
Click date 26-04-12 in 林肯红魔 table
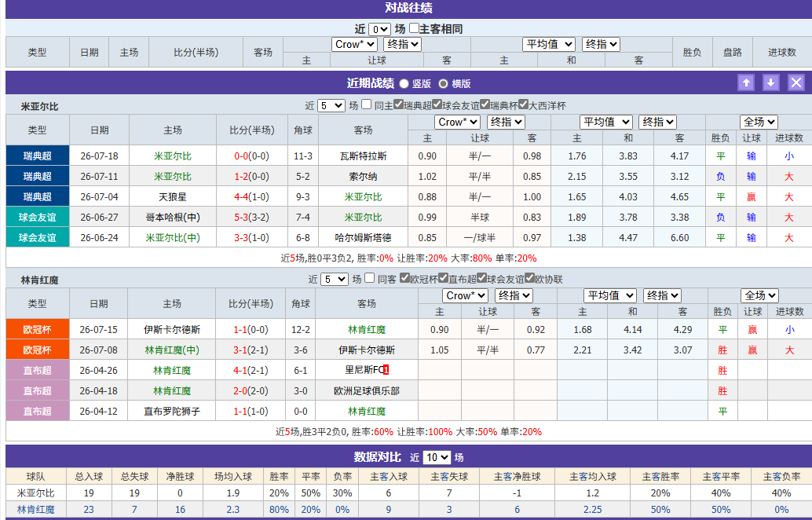pos(98,412)
